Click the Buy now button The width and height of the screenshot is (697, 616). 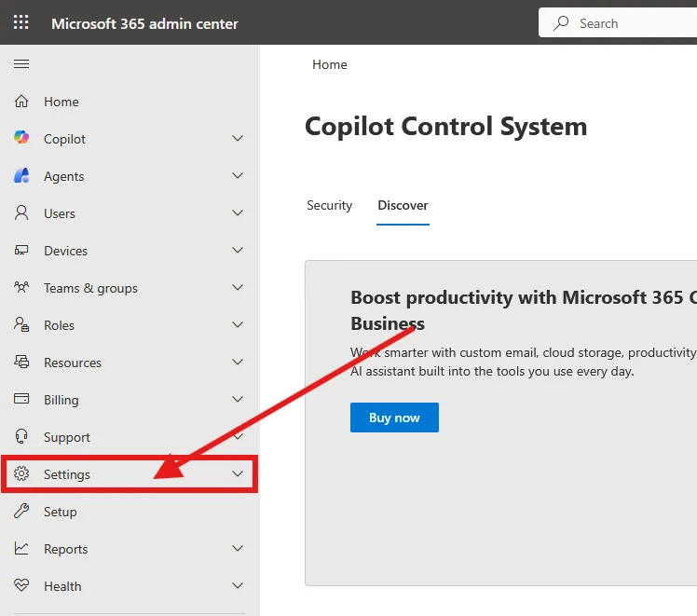pyautogui.click(x=394, y=418)
